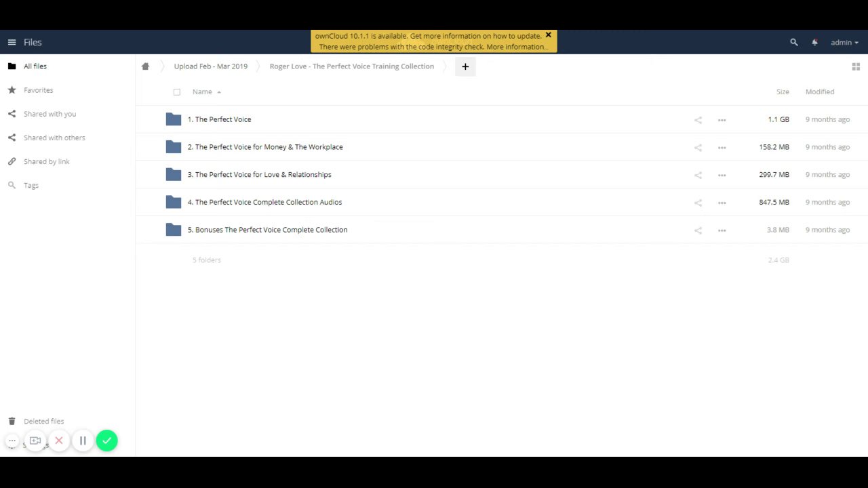This screenshot has width=868, height=488.
Task: Open more actions for '5. Bonuses' folder
Action: coord(722,230)
